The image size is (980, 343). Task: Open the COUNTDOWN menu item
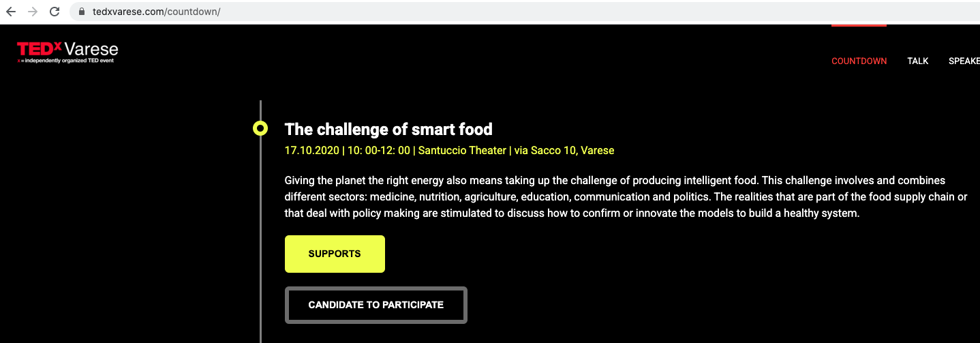(x=859, y=61)
